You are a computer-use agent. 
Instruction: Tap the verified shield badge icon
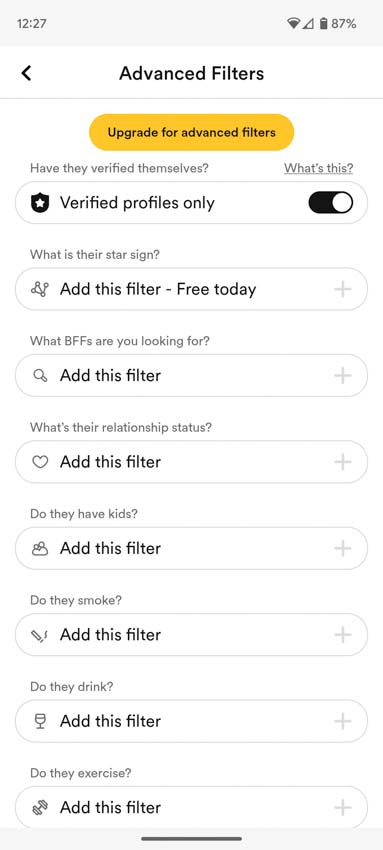pos(40,203)
